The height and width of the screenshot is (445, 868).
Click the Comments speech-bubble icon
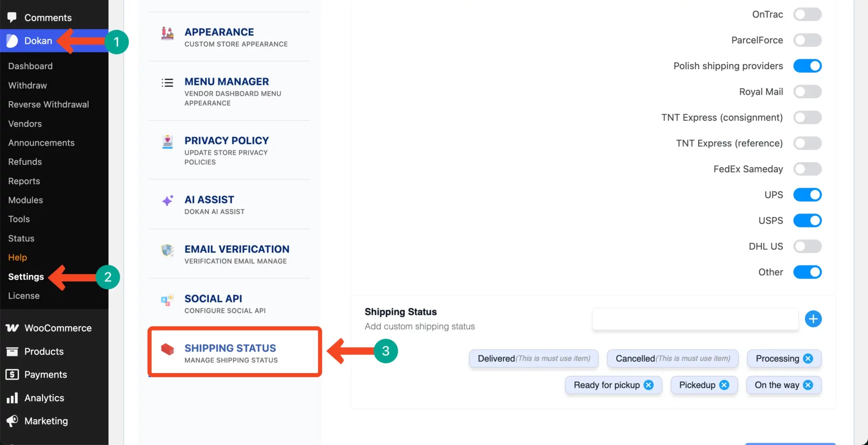click(x=12, y=18)
